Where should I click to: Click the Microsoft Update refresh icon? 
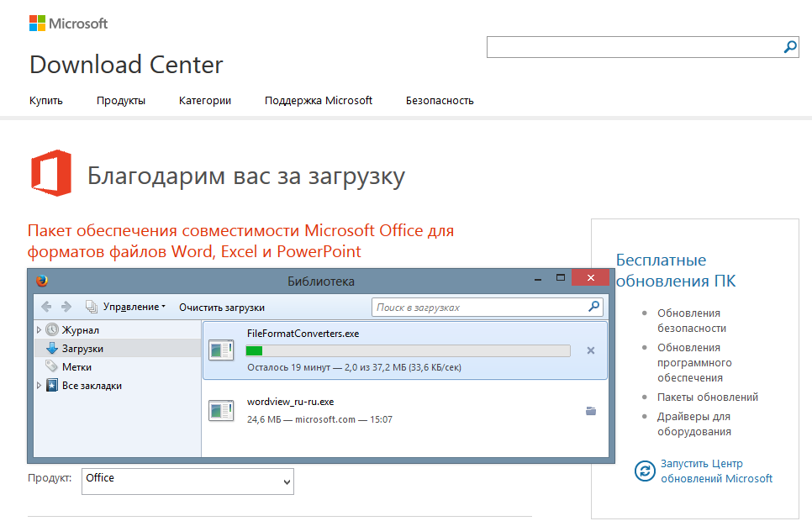[x=645, y=471]
